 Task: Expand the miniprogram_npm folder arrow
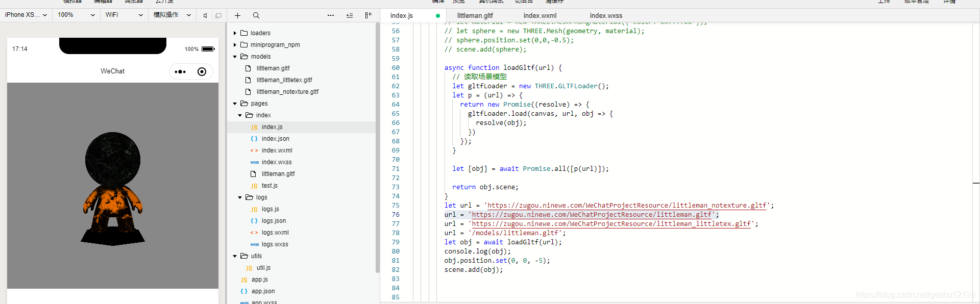[x=235, y=45]
